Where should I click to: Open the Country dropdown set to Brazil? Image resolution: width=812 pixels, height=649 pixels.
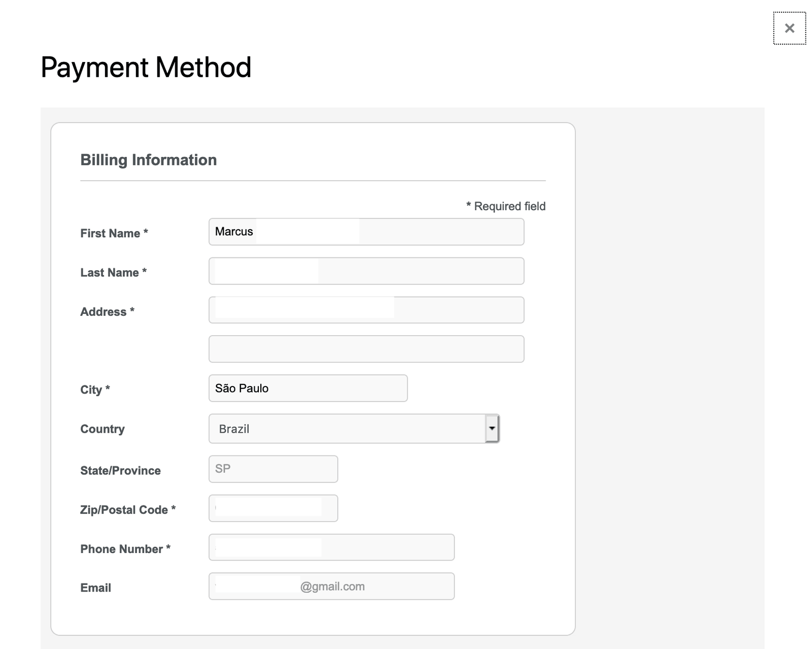pos(354,429)
